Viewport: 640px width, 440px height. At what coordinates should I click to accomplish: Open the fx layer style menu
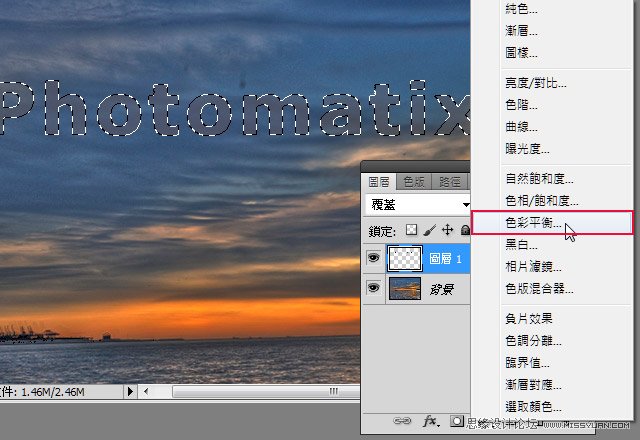[431, 421]
